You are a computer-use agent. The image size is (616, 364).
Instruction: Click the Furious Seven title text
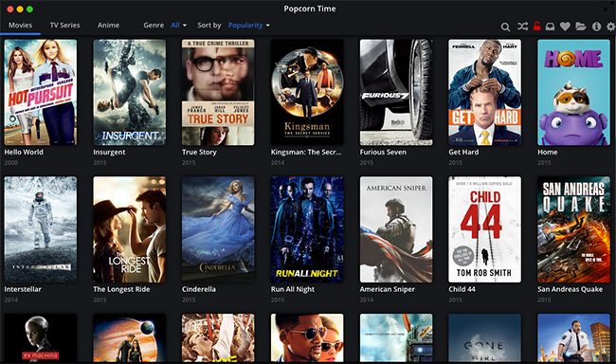click(383, 152)
